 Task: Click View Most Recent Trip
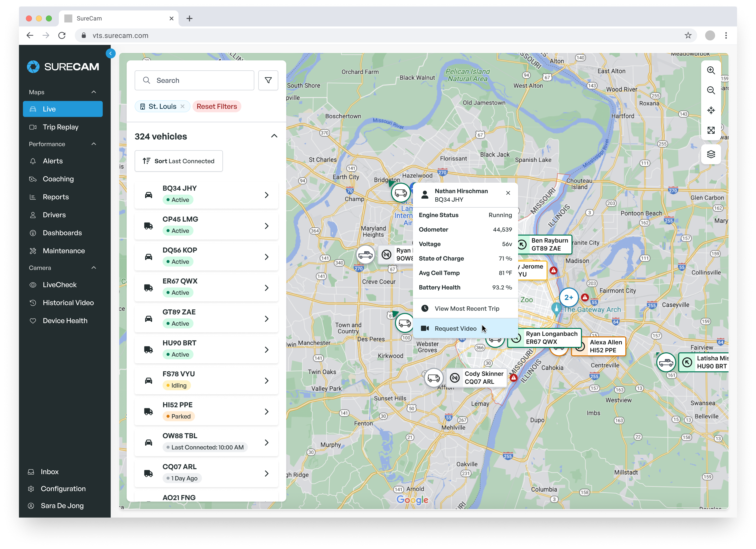tap(466, 308)
